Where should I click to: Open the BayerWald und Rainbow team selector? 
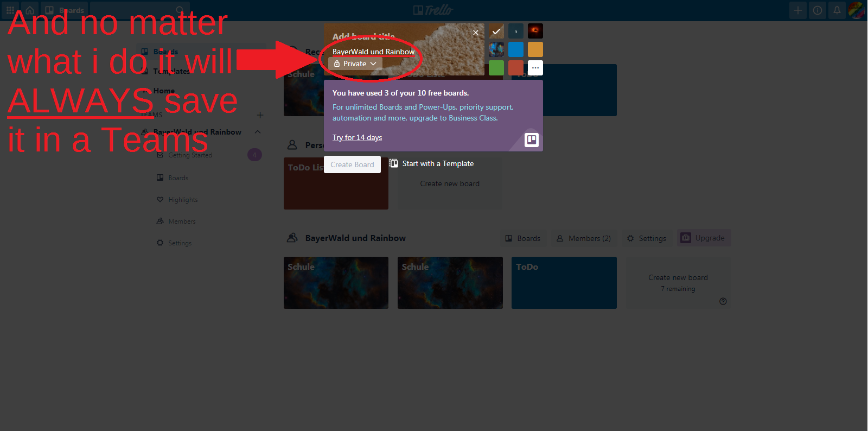coord(373,52)
